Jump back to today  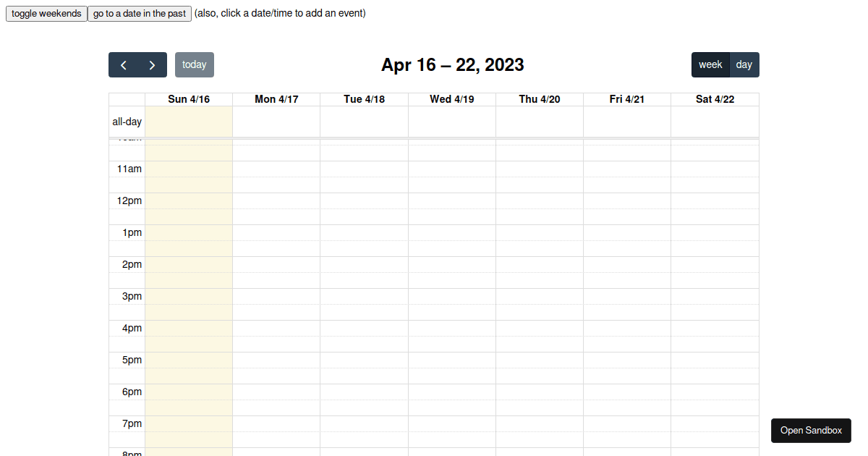pos(195,64)
